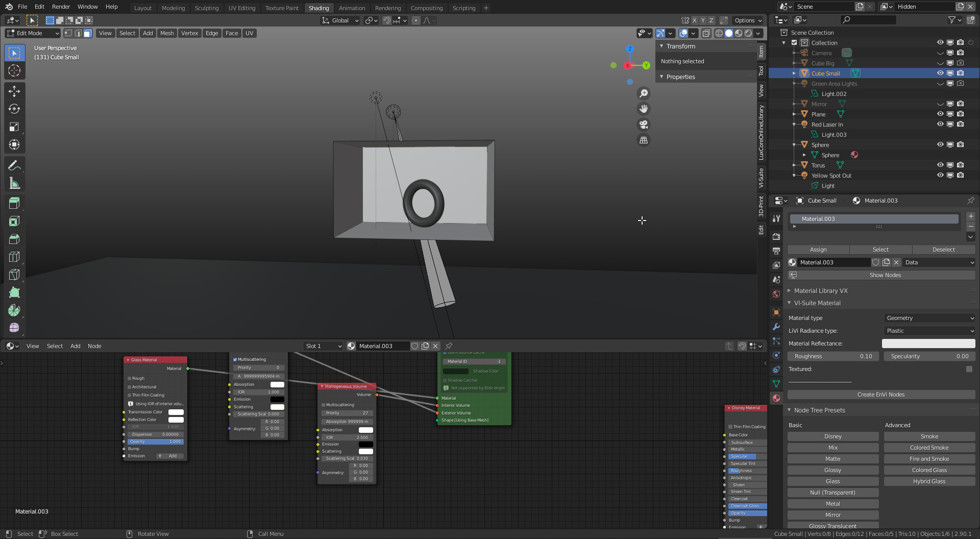Image resolution: width=980 pixels, height=539 pixels.
Task: Enable the Multiscattering checkbox in Homogeneous Volume
Action: [324, 405]
